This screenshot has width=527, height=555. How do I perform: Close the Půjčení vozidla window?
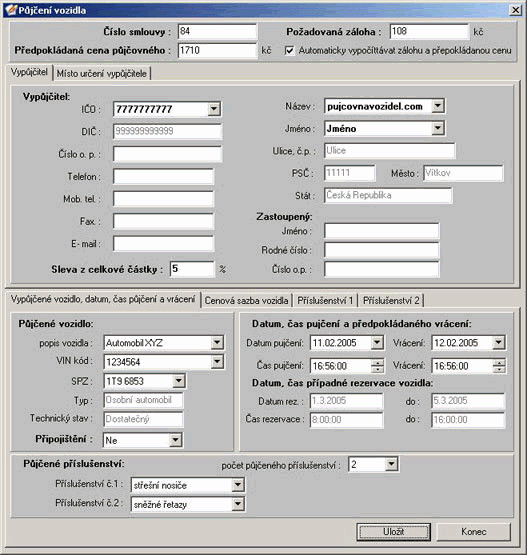pos(516,10)
